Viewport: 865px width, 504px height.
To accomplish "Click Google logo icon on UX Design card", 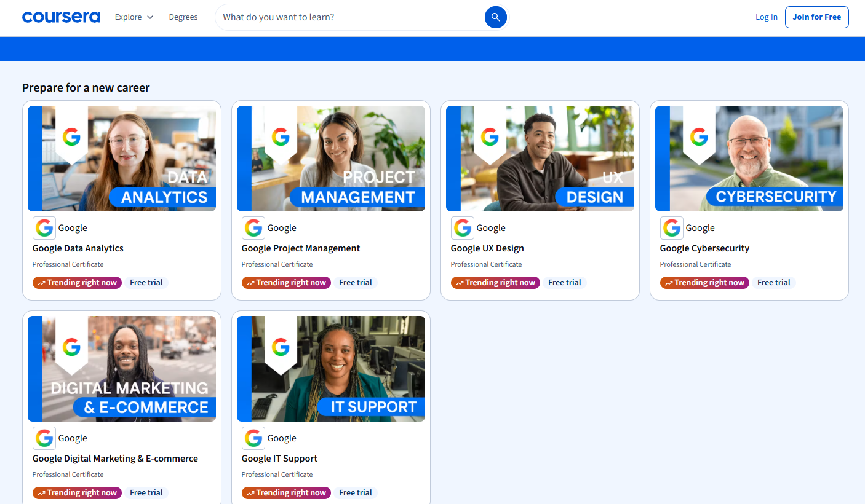I will pos(463,228).
